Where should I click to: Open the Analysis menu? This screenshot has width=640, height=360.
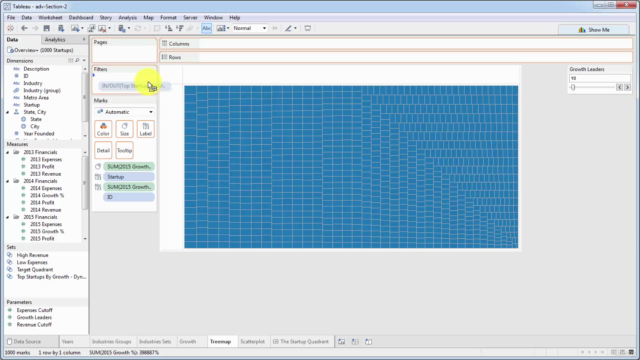tap(127, 18)
